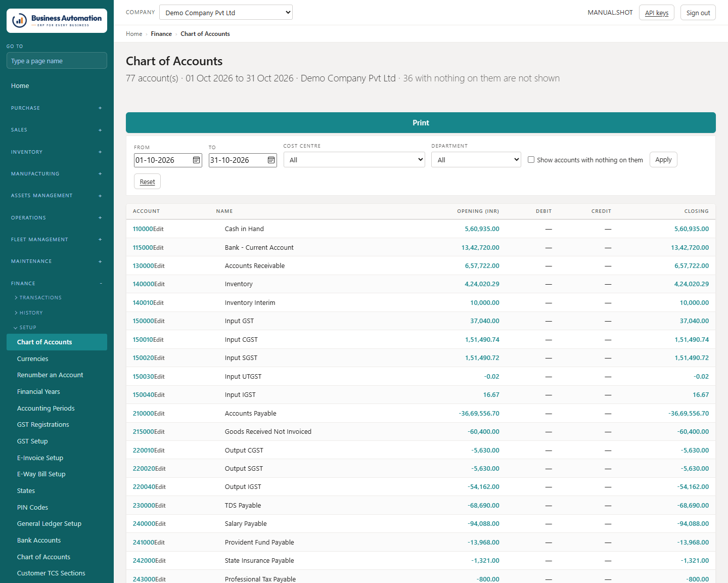The height and width of the screenshot is (583, 728).
Task: Expand the Inventory menu section
Action: [x=57, y=152]
